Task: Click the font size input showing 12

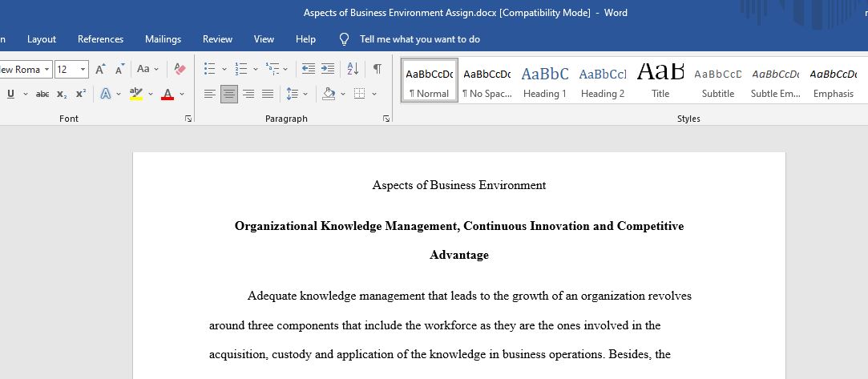Action: click(67, 69)
